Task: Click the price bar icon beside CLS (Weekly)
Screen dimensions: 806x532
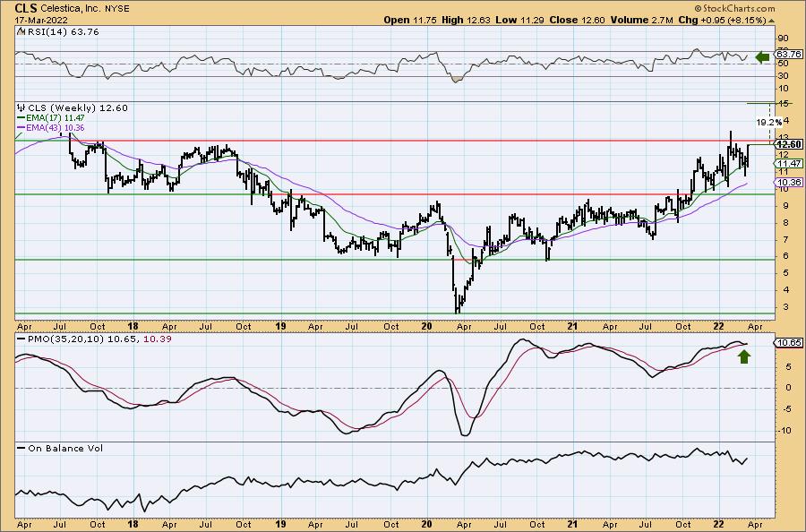Action: coord(21,108)
